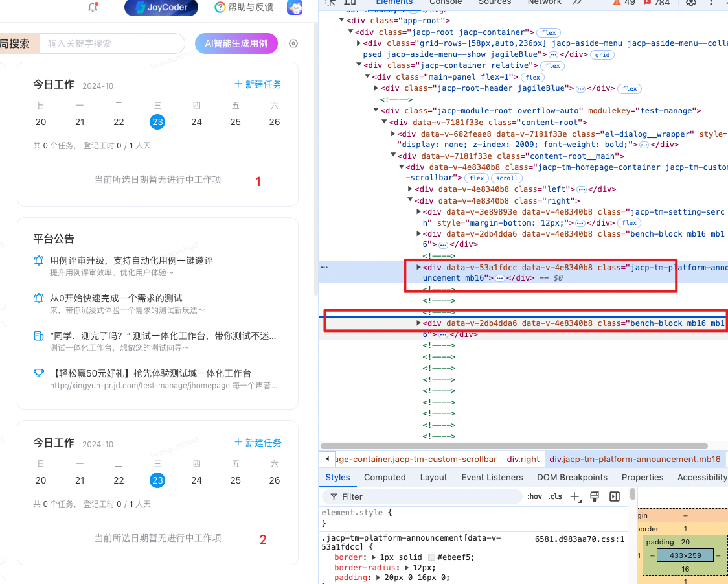This screenshot has height=584, width=728.
Task: Expand the div class "left" node
Action: 410,189
